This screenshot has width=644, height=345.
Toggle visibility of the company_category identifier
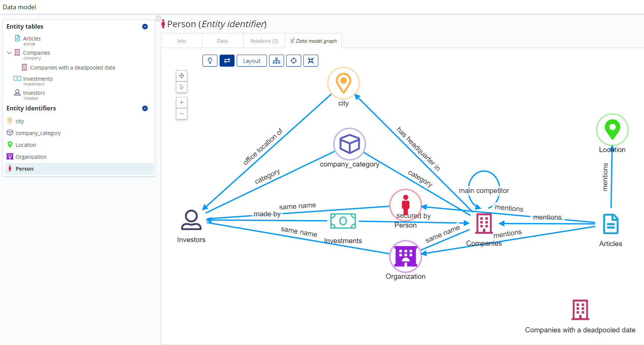pyautogui.click(x=38, y=133)
